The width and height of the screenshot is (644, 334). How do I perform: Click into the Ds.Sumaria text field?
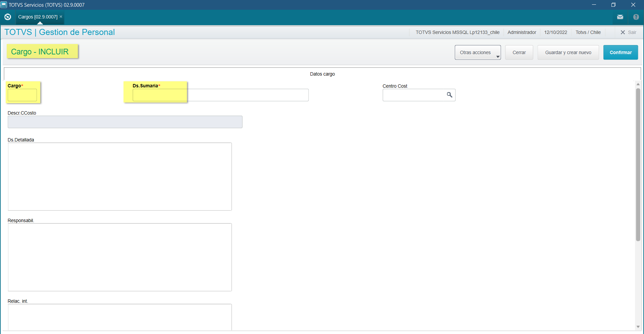[220, 95]
